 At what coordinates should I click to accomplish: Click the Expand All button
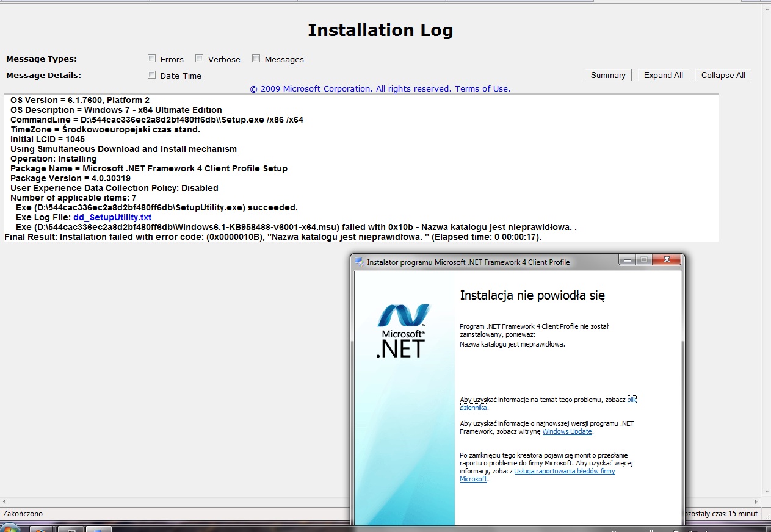point(664,75)
